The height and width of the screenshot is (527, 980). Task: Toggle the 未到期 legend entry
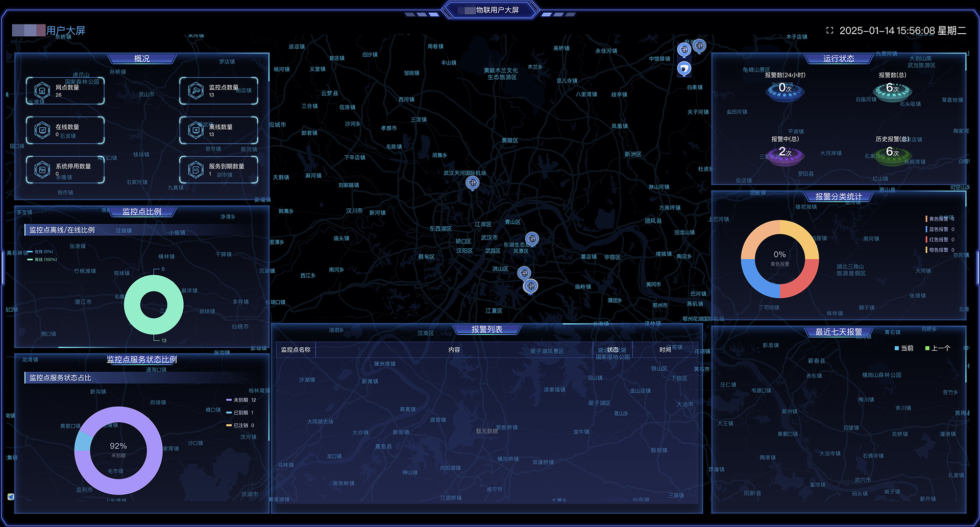tap(240, 400)
